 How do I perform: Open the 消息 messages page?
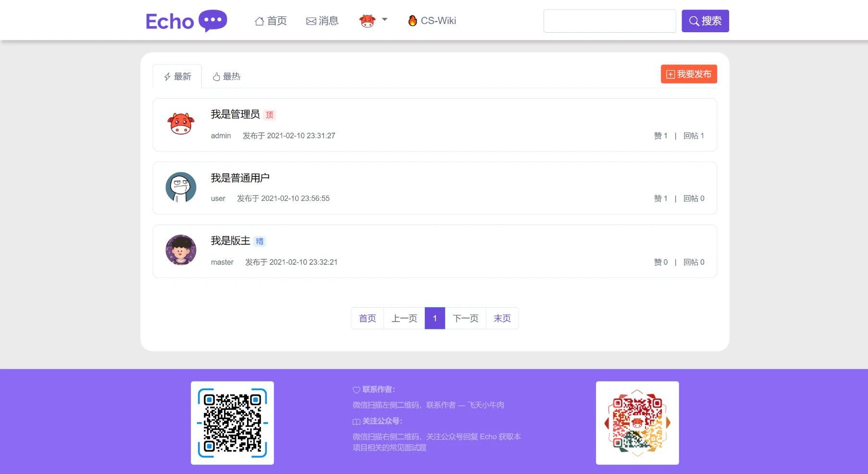click(x=322, y=21)
